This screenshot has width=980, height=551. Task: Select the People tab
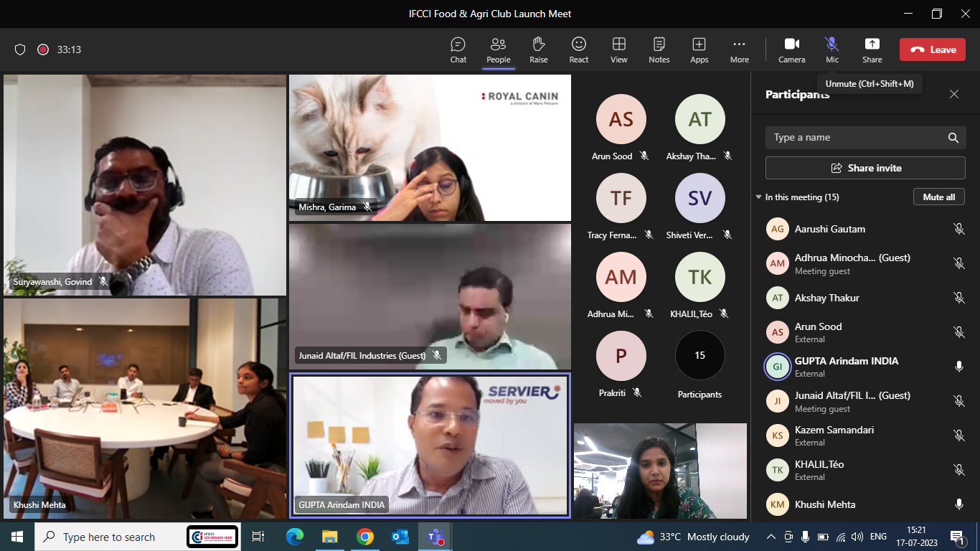(x=498, y=50)
